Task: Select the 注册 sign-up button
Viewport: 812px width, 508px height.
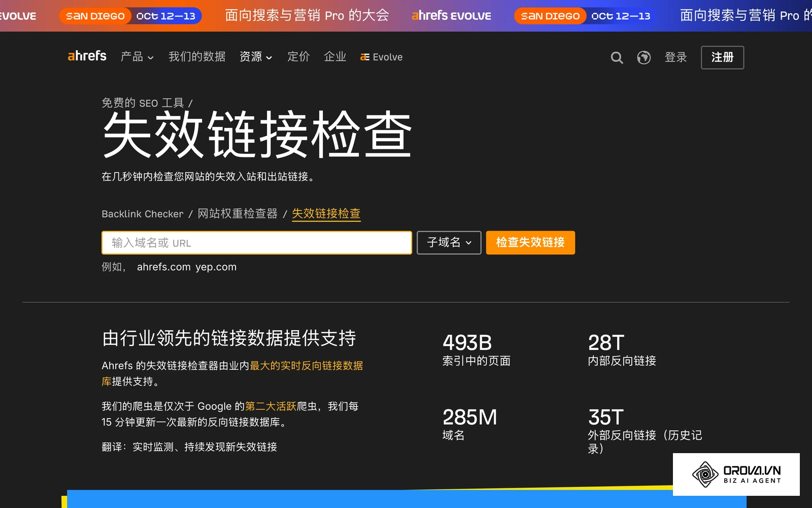Action: [722, 57]
